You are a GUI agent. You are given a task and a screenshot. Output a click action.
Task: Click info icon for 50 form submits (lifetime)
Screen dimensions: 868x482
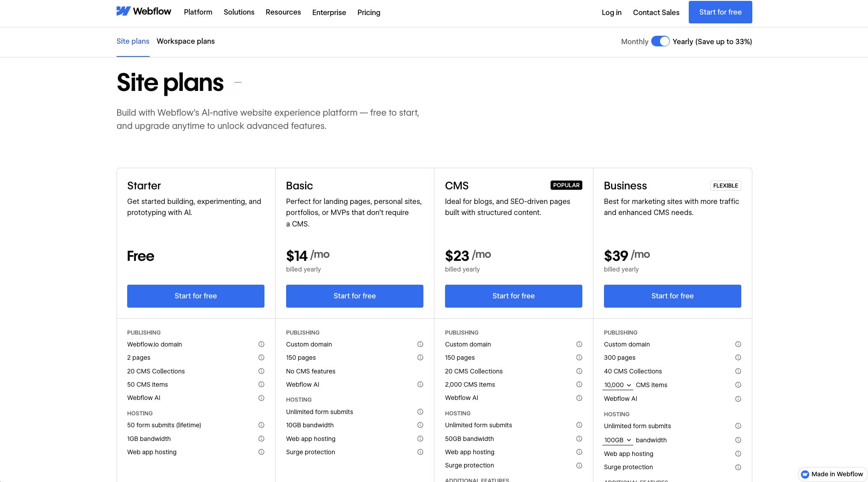click(261, 425)
